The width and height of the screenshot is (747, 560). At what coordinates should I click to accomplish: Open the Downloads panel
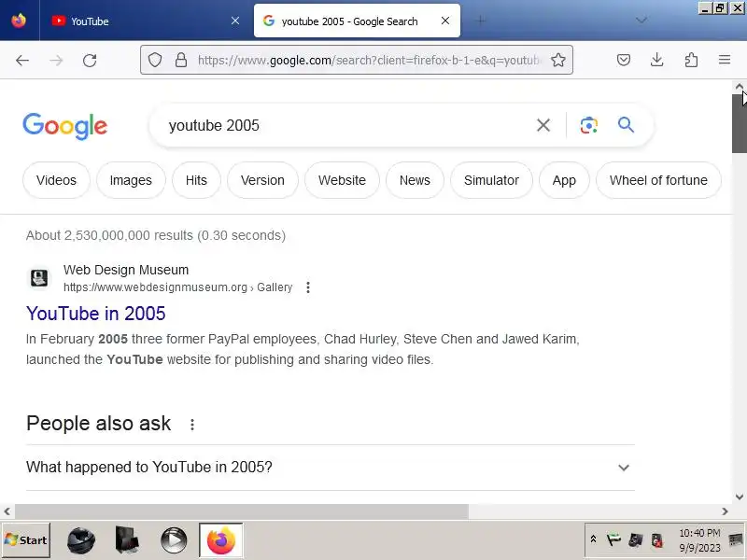click(x=657, y=60)
